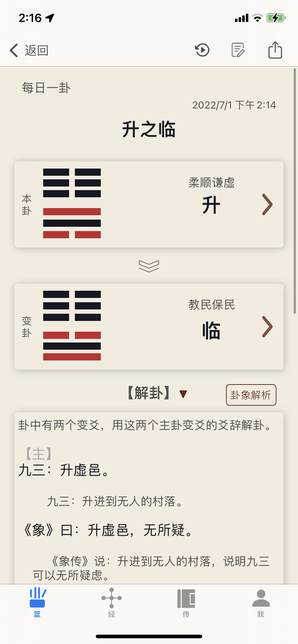
Task: Tap the back arrow labeled 返回
Action: 29,50
